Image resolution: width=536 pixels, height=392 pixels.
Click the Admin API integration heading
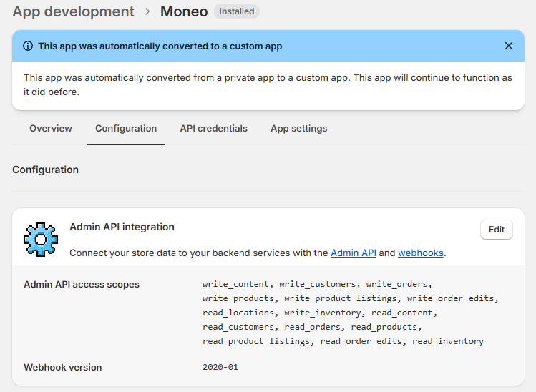coord(122,227)
